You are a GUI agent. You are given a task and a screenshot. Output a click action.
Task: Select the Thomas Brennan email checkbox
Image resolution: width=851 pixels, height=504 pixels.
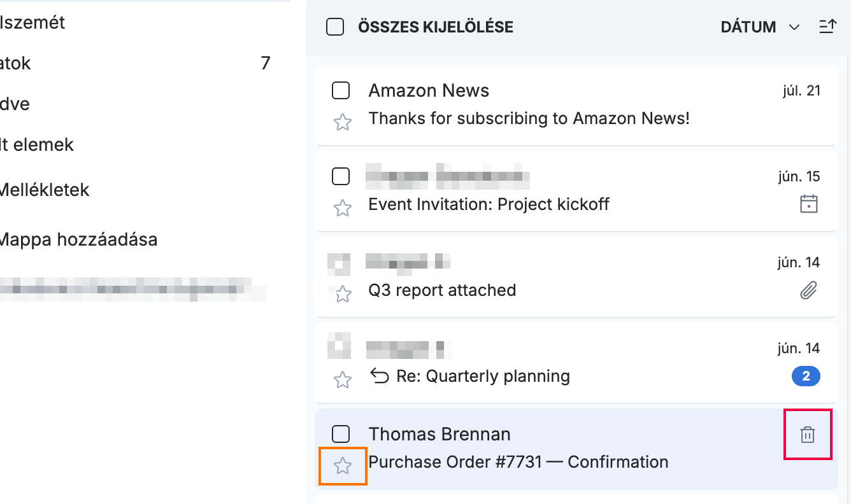click(x=341, y=434)
